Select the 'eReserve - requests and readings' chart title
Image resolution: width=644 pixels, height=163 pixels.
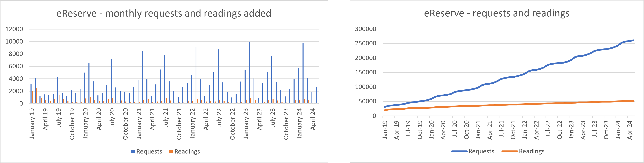tap(497, 13)
